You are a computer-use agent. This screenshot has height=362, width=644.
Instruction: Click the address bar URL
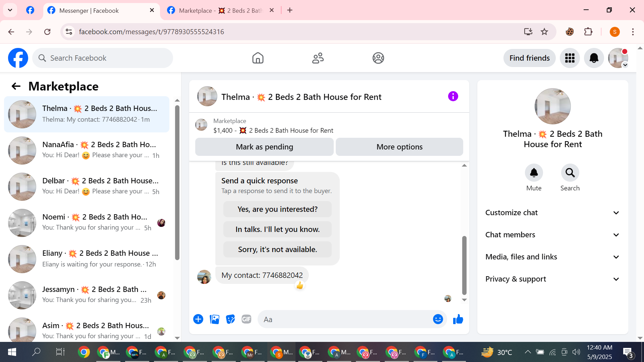click(x=151, y=32)
